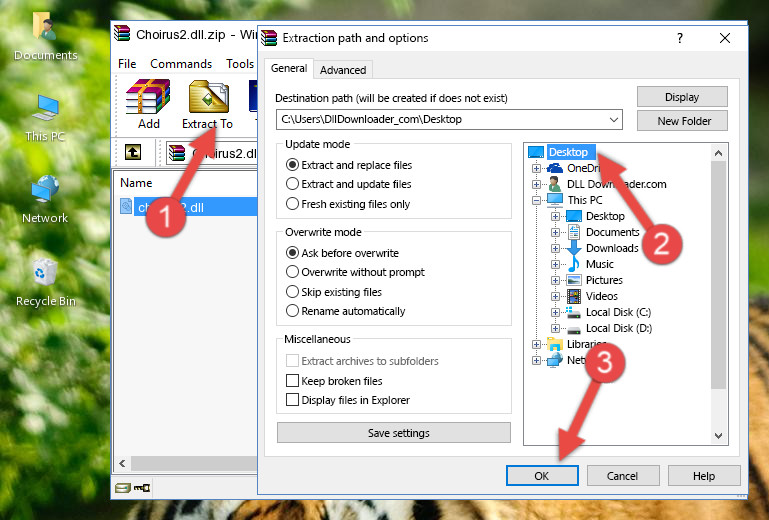Viewport: 769px width, 520px height.
Task: Click the dialog help question mark
Action: (680, 38)
